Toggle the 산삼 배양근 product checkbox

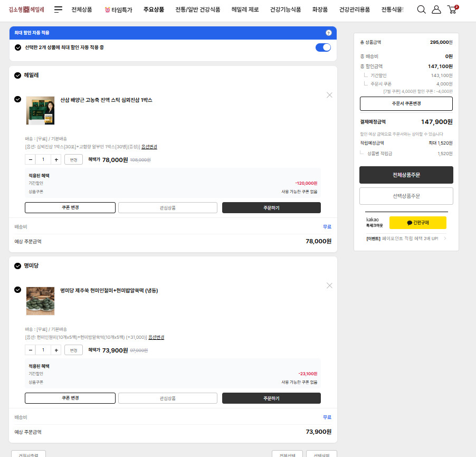tap(17, 99)
